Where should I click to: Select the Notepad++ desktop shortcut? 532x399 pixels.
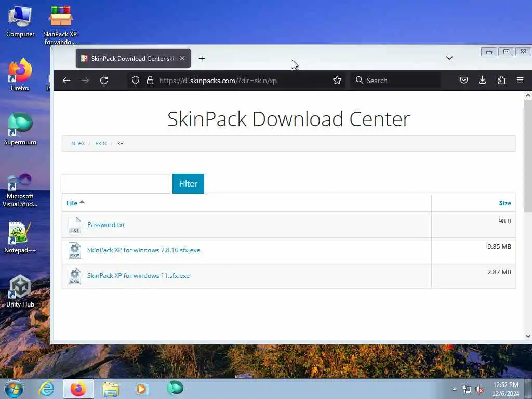[20, 237]
